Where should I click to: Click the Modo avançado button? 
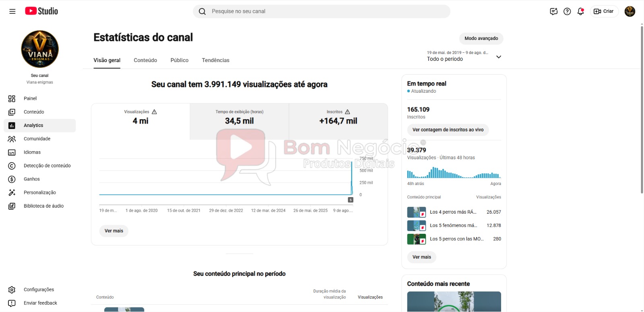(481, 38)
